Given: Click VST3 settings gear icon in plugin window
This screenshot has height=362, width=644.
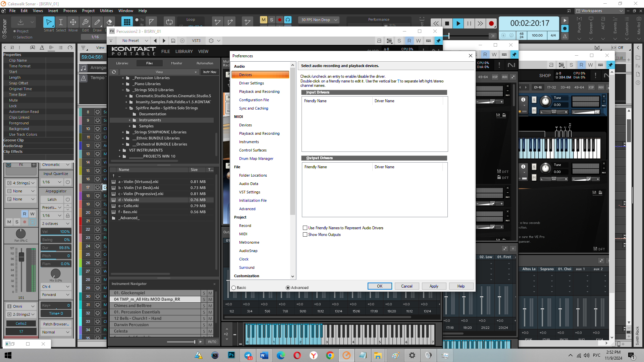Looking at the screenshot, I should click(211, 41).
